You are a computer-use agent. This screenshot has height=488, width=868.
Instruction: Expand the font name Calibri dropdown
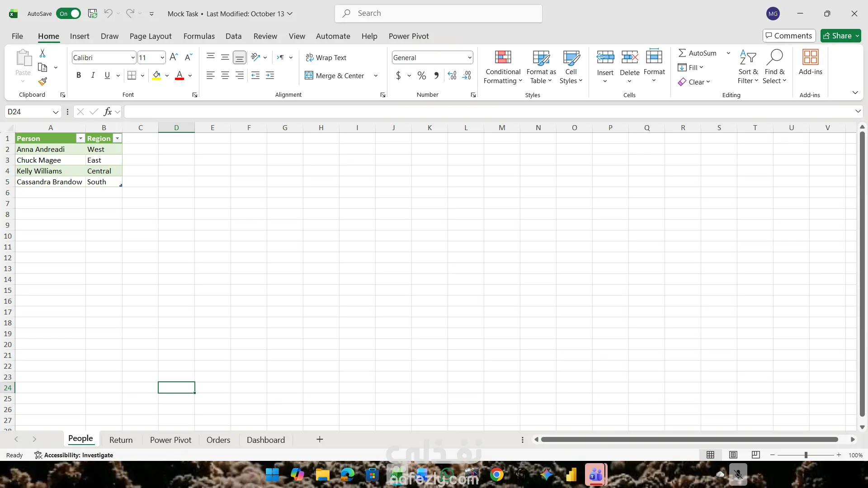click(x=132, y=57)
